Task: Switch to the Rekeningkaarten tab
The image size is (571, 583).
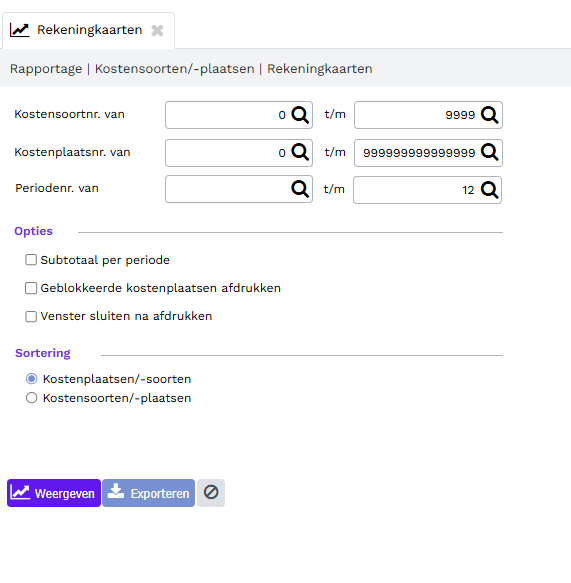Action: (88, 30)
